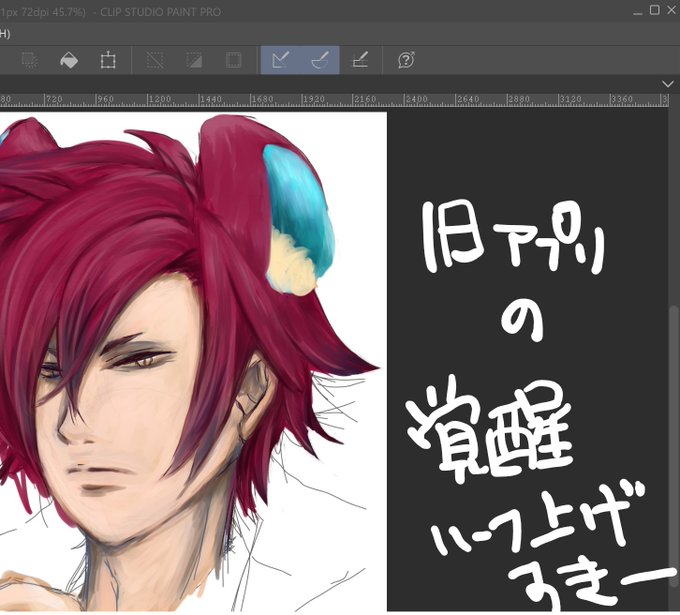This screenshot has height=615, width=680.
Task: Select the Scale/Rotate transform icon
Action: coord(108,60)
